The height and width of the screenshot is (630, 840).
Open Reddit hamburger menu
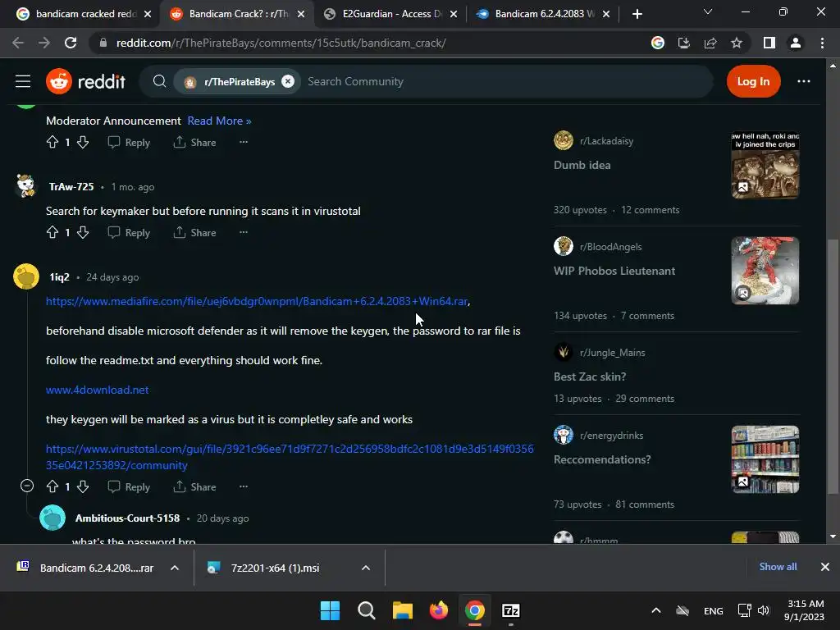(x=22, y=81)
